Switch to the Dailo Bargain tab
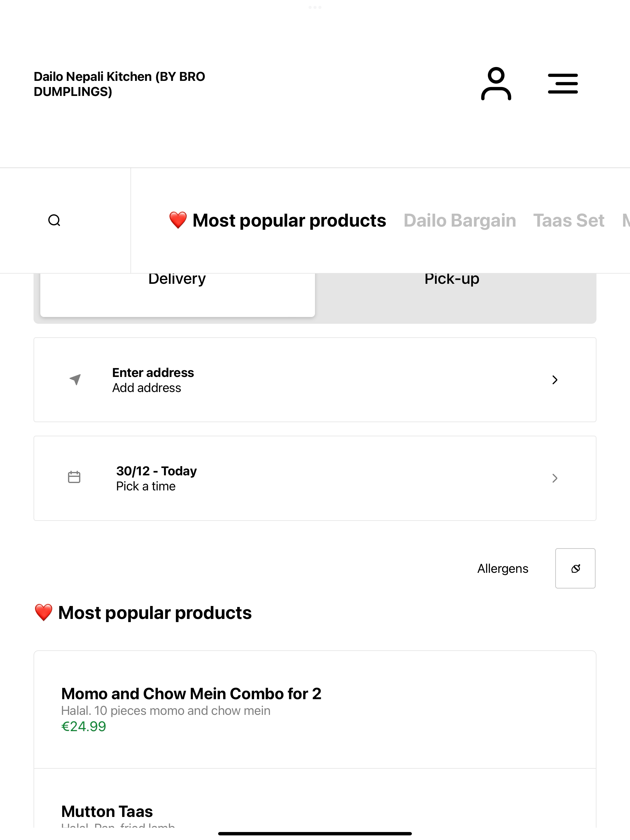The width and height of the screenshot is (630, 840). pos(460,220)
